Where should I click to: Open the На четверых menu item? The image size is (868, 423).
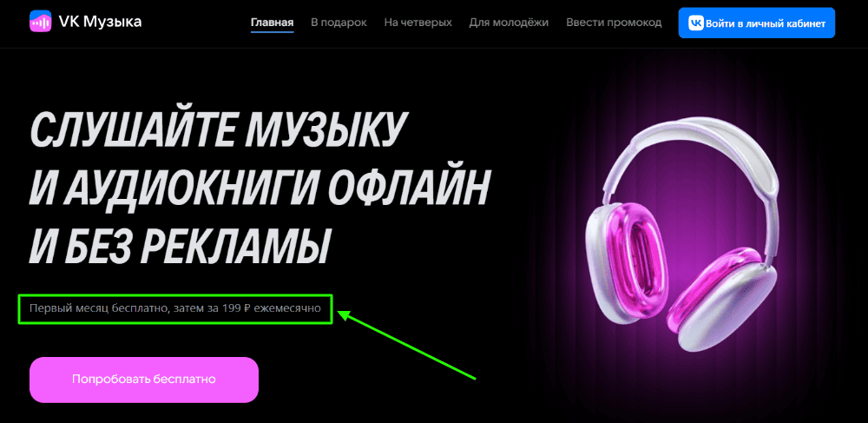click(418, 23)
